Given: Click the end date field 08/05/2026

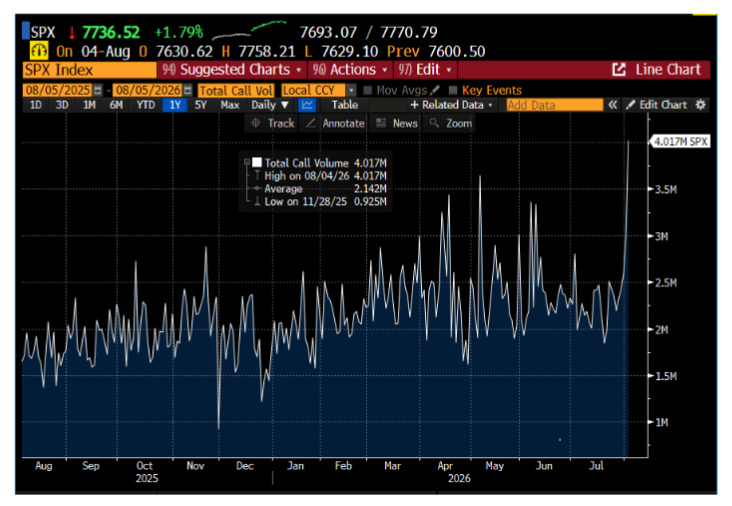Looking at the screenshot, I should tap(148, 90).
